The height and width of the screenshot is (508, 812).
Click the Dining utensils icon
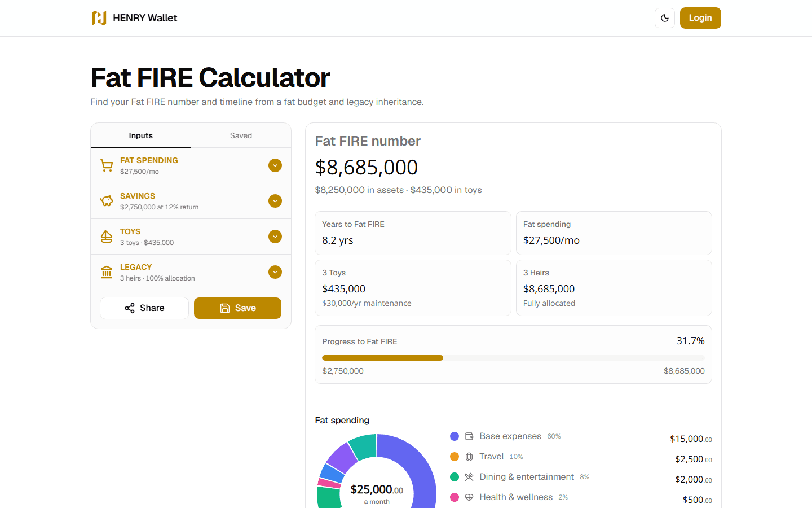pyautogui.click(x=469, y=477)
